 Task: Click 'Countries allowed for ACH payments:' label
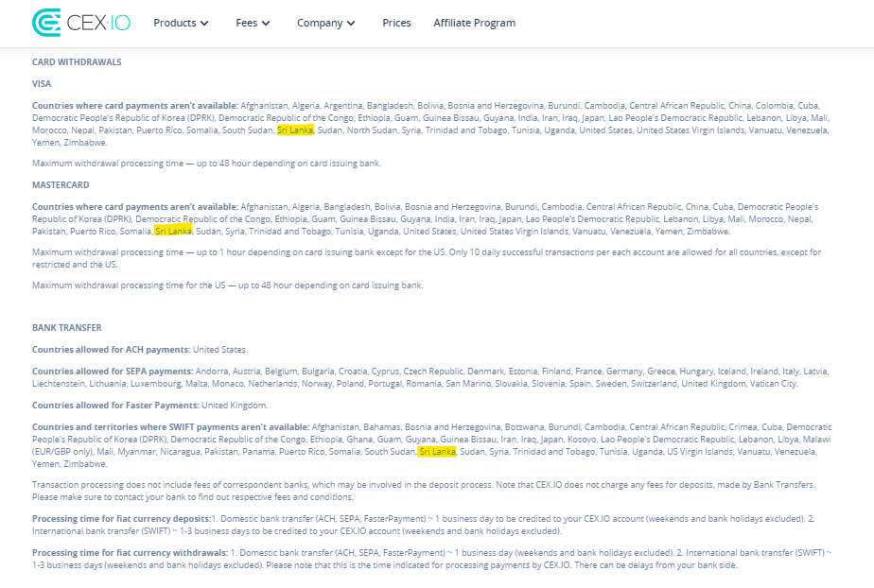click(x=111, y=350)
